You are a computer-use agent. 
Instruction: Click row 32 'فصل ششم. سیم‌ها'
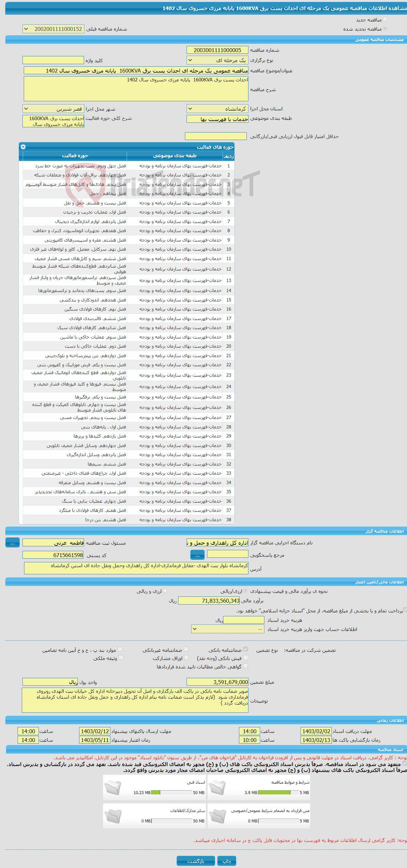tap(107, 464)
